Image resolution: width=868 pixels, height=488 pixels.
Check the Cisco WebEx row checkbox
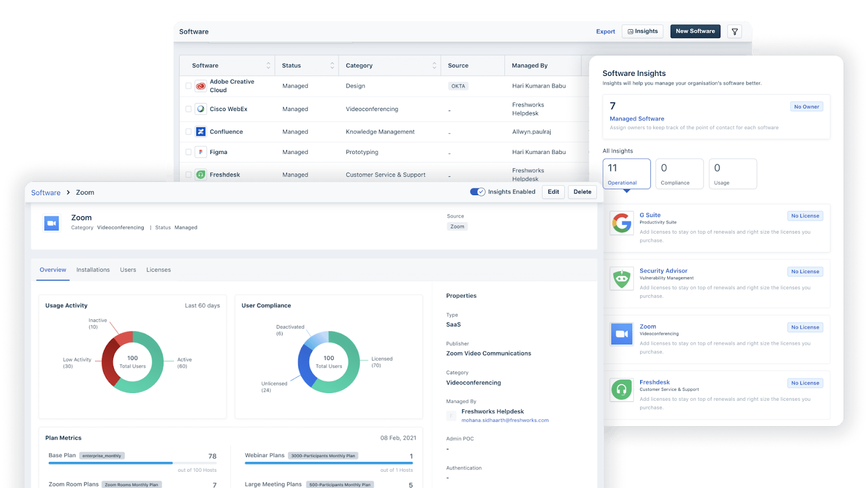pos(188,108)
